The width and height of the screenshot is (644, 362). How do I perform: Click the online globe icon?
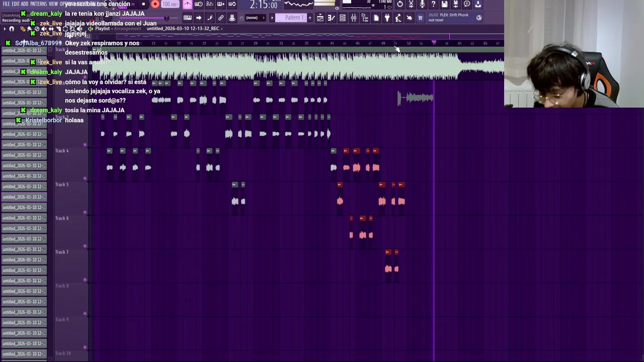tap(479, 18)
